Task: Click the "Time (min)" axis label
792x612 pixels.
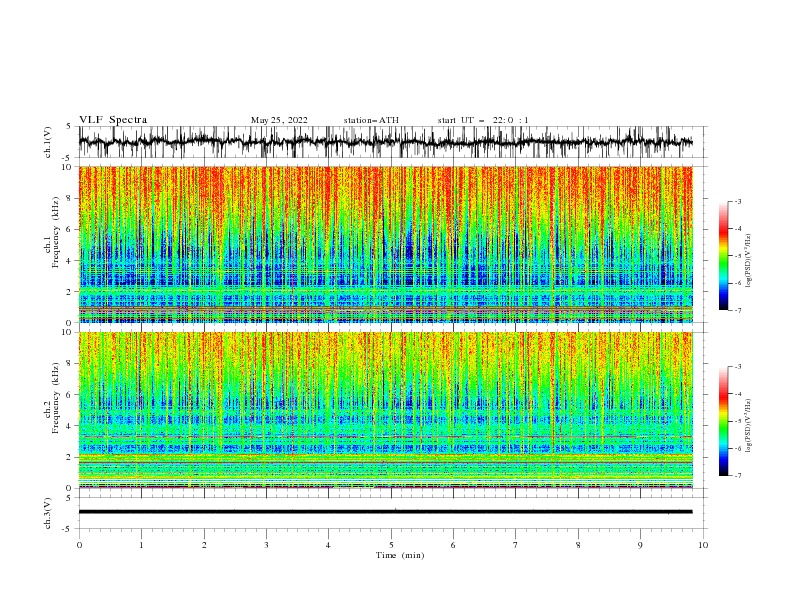Action: [400, 555]
